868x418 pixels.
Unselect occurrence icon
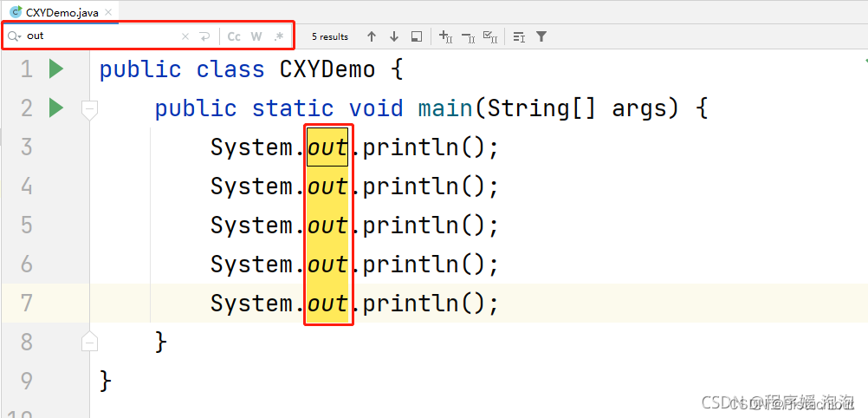(x=469, y=36)
